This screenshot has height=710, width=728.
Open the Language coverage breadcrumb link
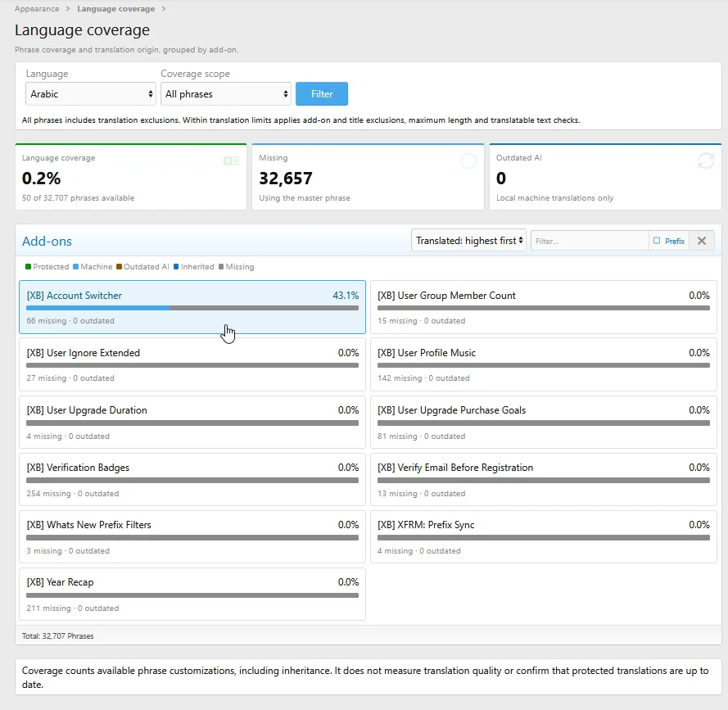click(115, 9)
